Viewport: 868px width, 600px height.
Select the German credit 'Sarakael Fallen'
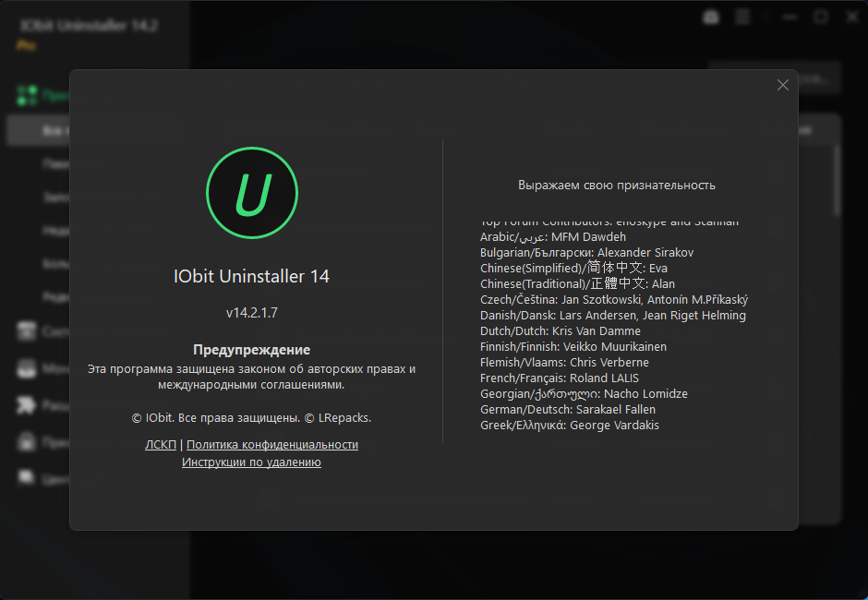(x=567, y=410)
